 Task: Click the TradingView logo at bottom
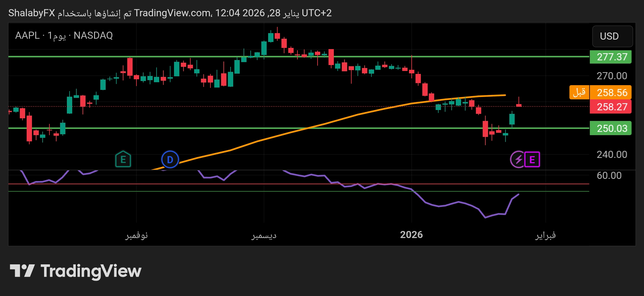pos(76,271)
